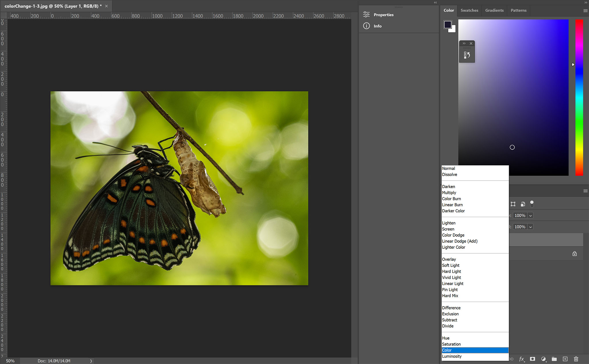Select the layer lock icon

click(x=575, y=253)
